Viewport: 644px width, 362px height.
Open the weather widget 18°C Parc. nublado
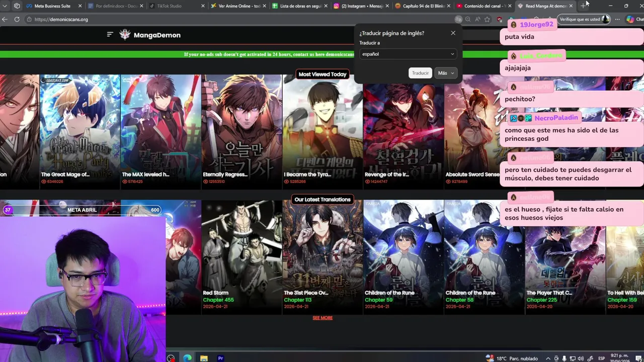tap(512, 358)
